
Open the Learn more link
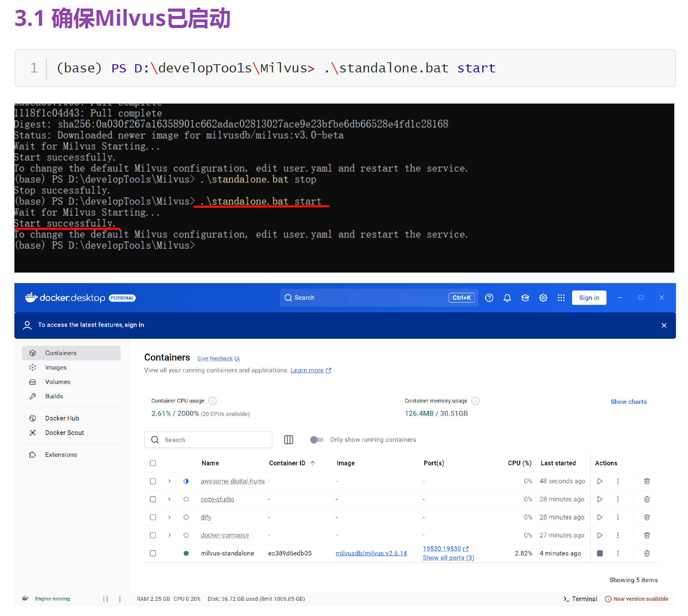(311, 370)
